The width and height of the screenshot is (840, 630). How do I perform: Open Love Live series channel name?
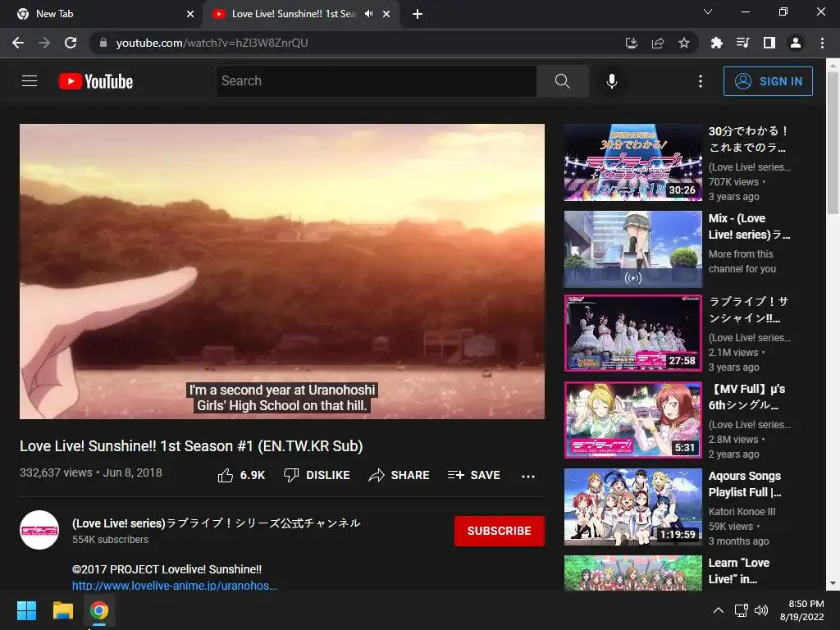click(x=217, y=523)
